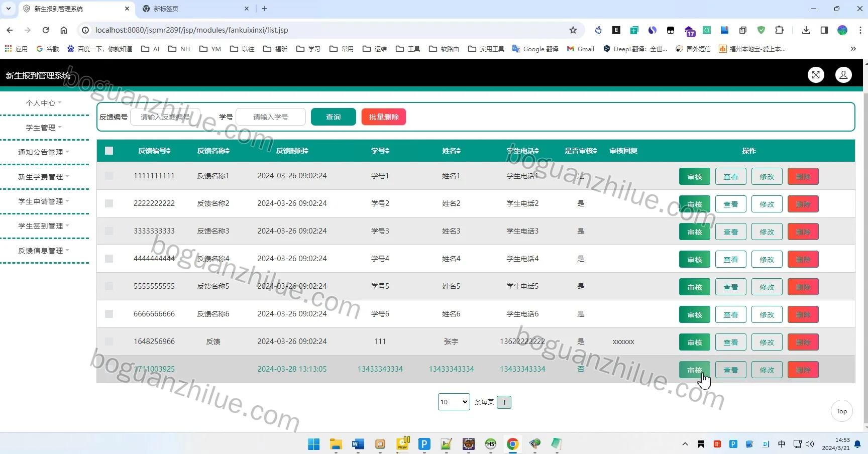Click the fullscreen toggle icon in header

click(x=816, y=75)
